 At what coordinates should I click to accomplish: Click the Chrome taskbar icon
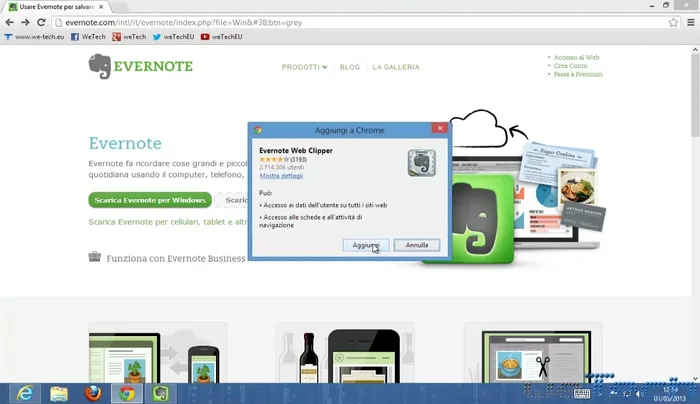(x=127, y=393)
